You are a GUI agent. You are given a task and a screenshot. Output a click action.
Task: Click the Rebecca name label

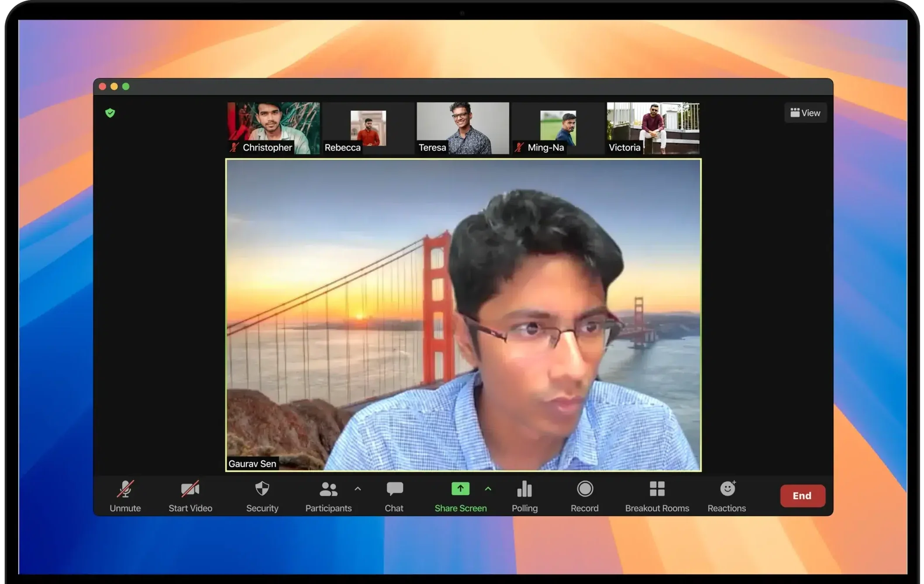point(342,148)
